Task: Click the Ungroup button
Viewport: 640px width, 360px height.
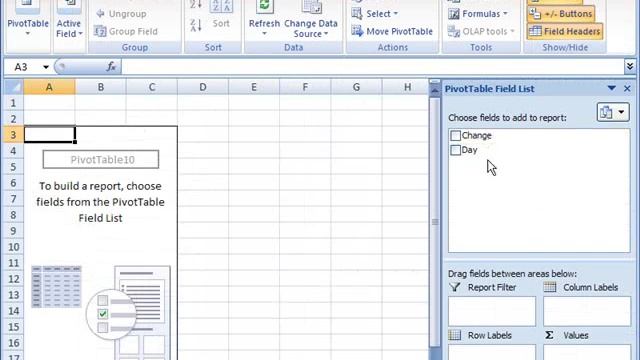Action: 120,13
